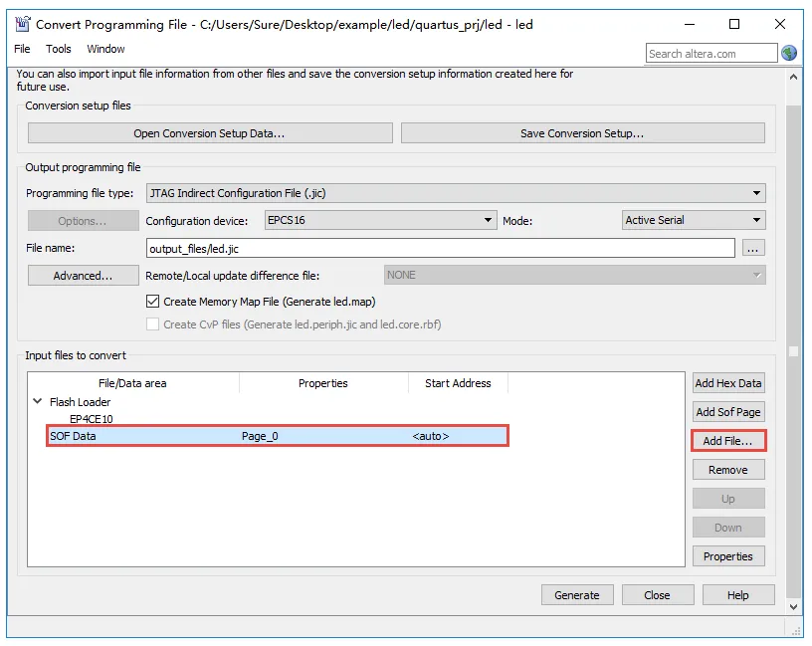
Task: Maximize the Convert Programming File window
Action: [x=734, y=24]
